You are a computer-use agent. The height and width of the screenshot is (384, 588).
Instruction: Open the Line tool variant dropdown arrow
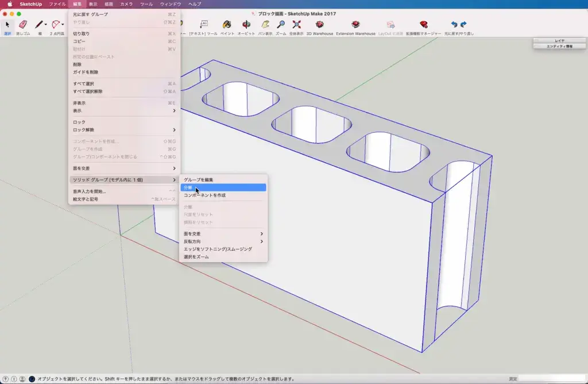coord(46,25)
